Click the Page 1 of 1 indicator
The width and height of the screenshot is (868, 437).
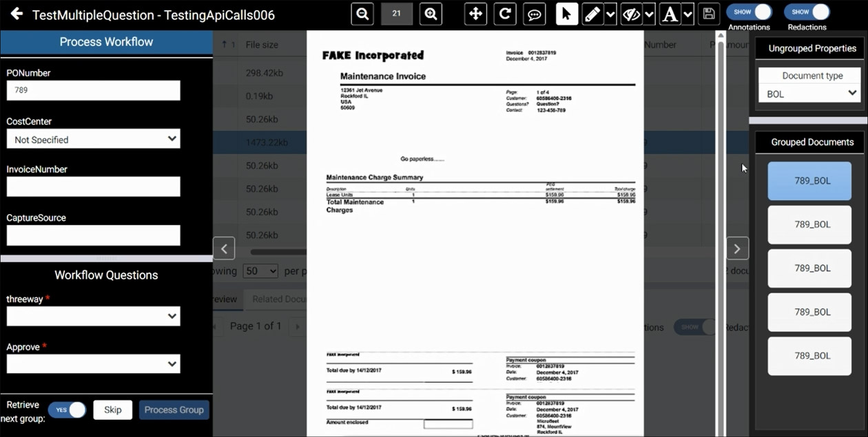[256, 326]
